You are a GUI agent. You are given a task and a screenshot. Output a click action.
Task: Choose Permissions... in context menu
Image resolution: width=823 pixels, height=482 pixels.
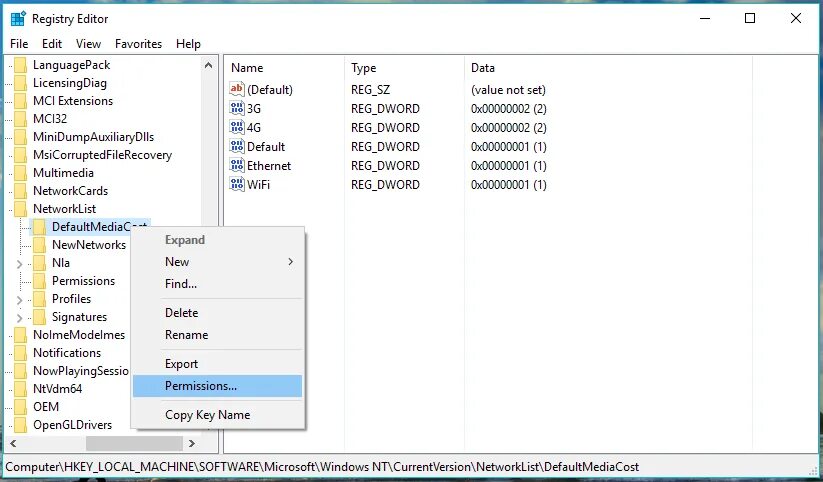point(217,386)
